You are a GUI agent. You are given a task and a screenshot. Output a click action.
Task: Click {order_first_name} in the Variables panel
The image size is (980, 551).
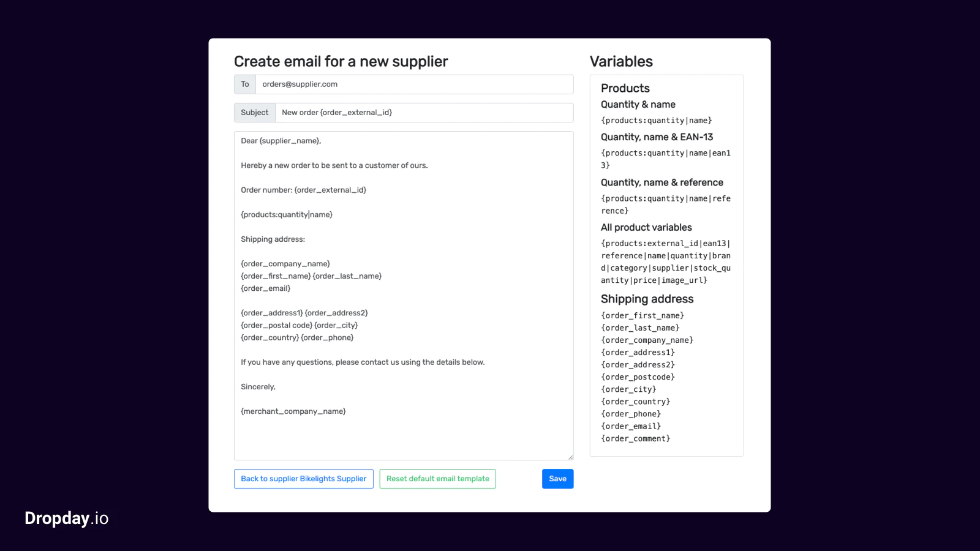click(x=643, y=316)
